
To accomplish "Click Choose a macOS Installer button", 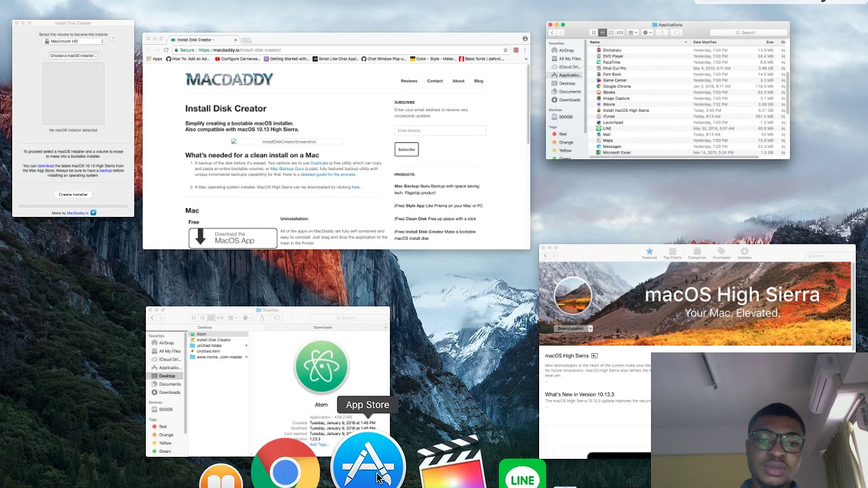I will click(x=73, y=56).
